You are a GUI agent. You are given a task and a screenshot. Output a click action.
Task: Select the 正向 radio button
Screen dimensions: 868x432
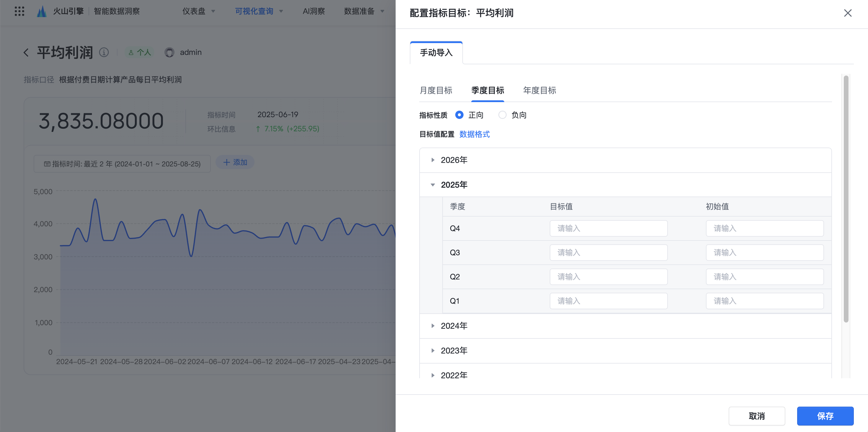point(459,115)
